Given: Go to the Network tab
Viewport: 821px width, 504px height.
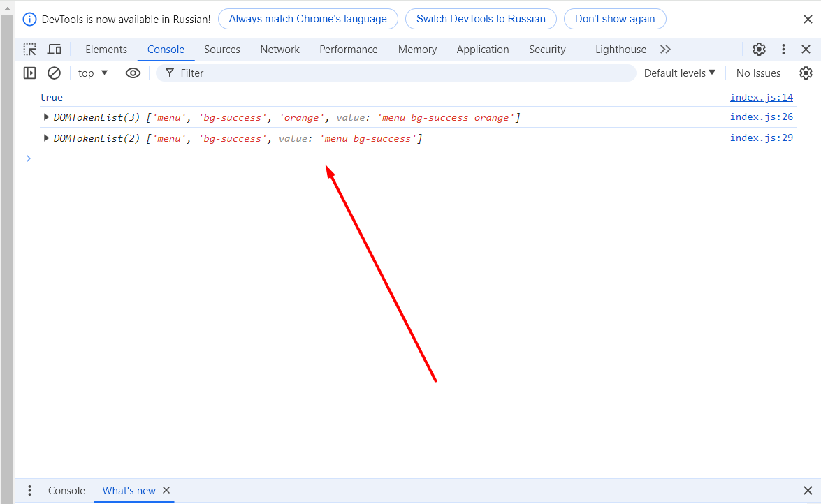Looking at the screenshot, I should pos(279,49).
